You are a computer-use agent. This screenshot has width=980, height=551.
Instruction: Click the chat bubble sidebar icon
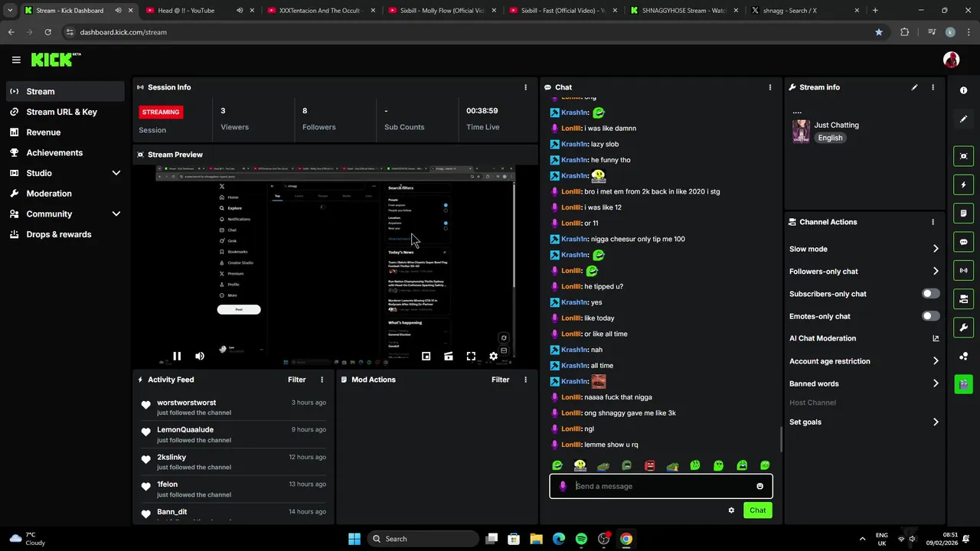[963, 242]
